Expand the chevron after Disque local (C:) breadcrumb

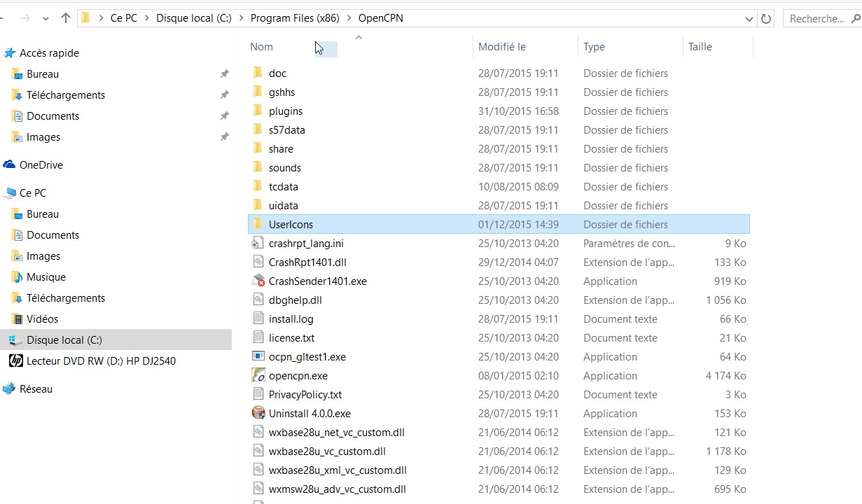pyautogui.click(x=241, y=18)
